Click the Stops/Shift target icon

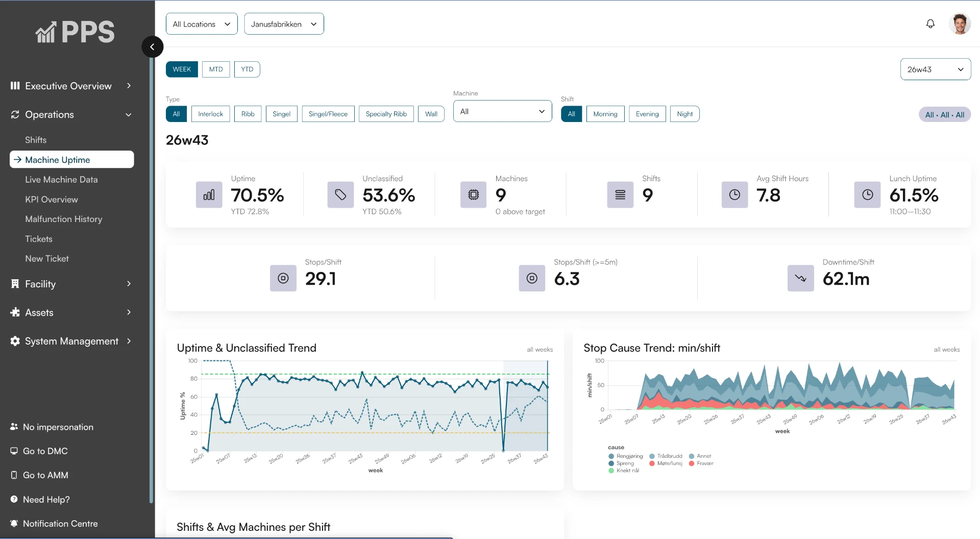[283, 278]
